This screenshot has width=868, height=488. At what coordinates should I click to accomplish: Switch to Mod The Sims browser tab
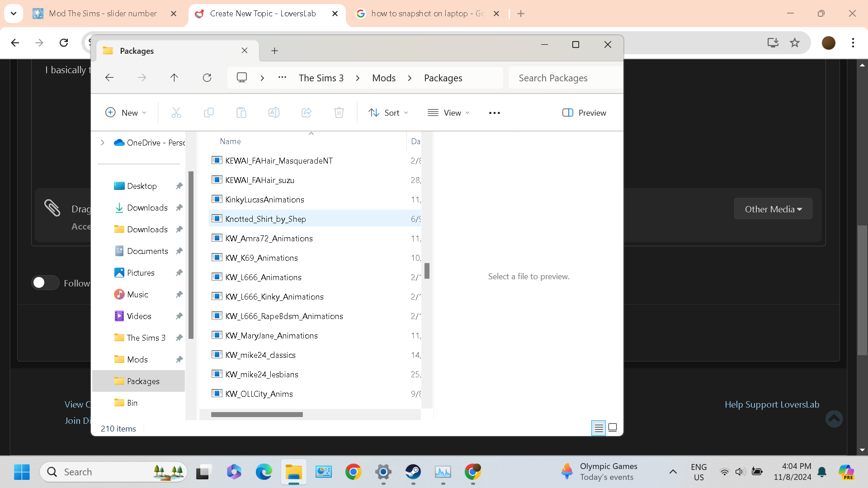pos(103,14)
